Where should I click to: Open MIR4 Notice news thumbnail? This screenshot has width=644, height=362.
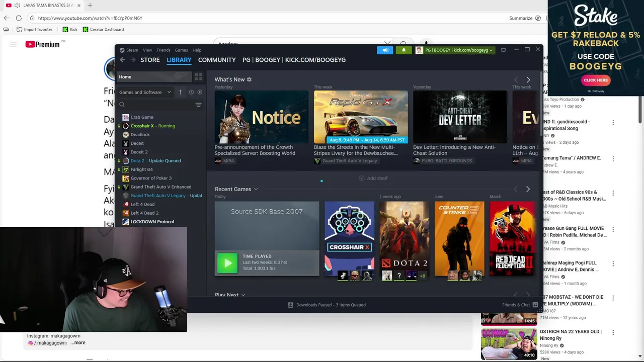(x=261, y=117)
